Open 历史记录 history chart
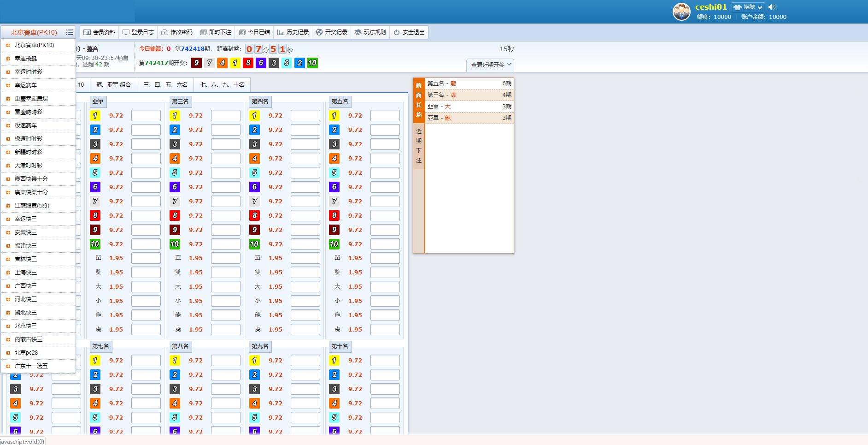The height and width of the screenshot is (445, 868). pyautogui.click(x=293, y=32)
